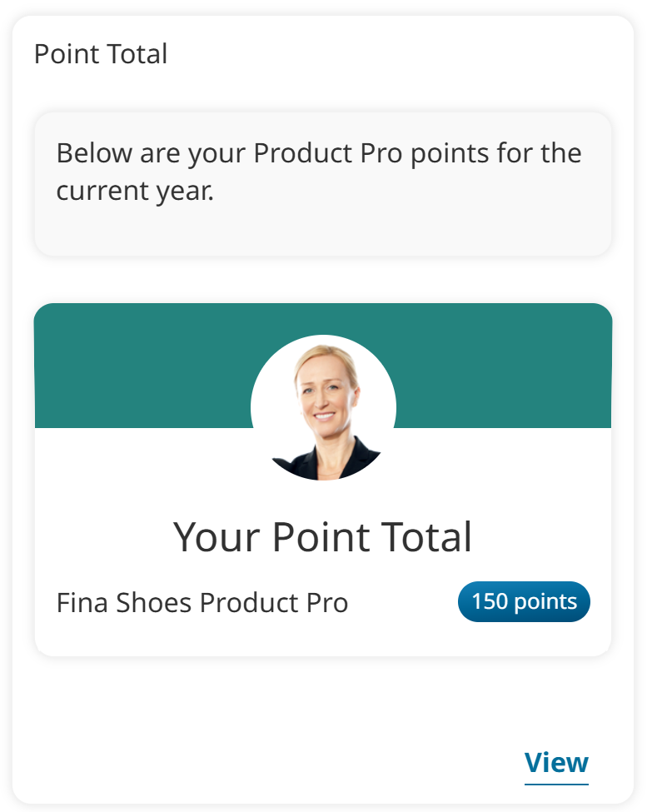Click the scrollbar track on the right
Image resolution: width=647 pixels, height=812 pixels.
pos(642,406)
